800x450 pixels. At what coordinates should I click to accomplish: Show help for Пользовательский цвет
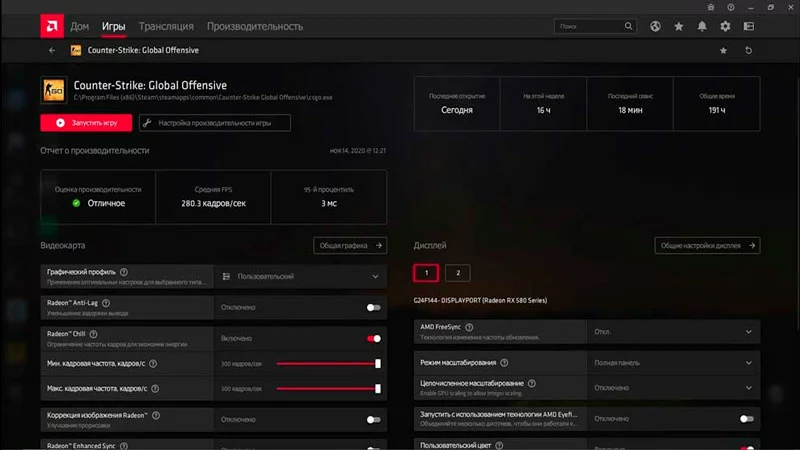[499, 445]
